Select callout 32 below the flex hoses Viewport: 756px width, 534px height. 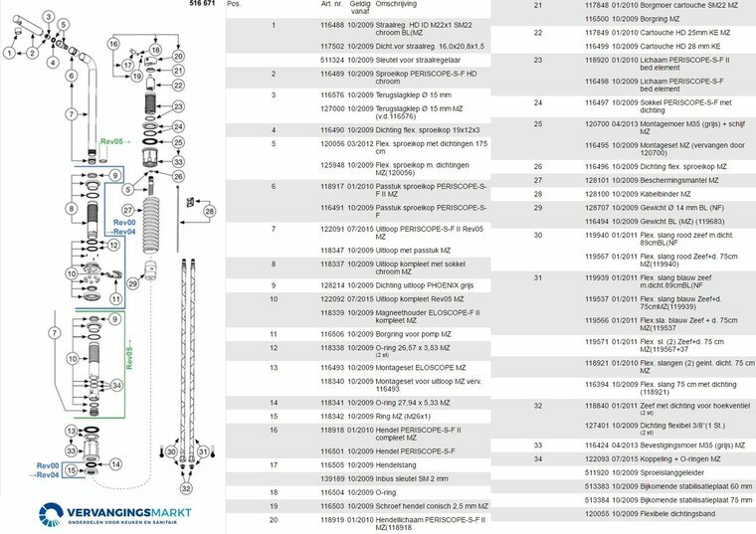[187, 488]
